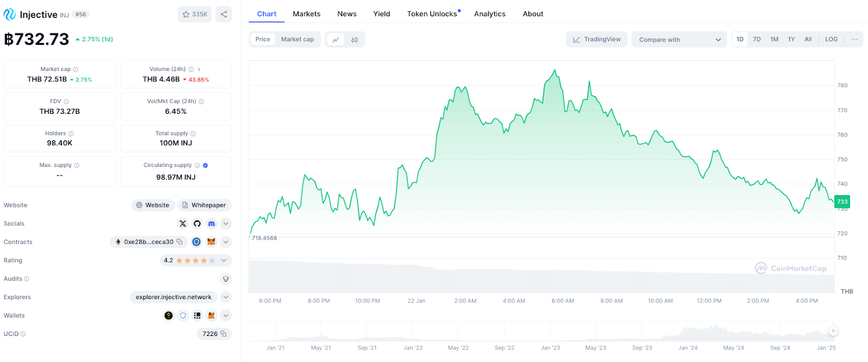Image resolution: width=868 pixels, height=362 pixels.
Task: Toggle chart to Market cap view
Action: (x=297, y=40)
